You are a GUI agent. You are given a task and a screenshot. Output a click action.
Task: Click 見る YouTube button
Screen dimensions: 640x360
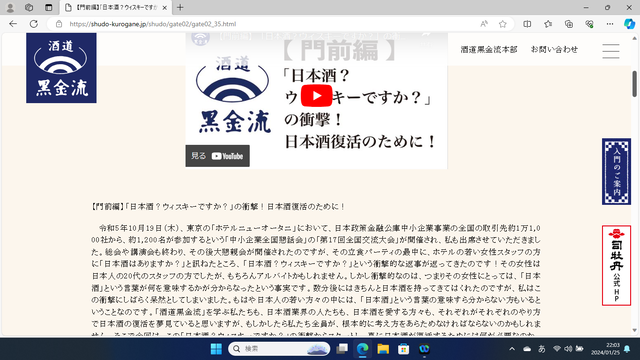pyautogui.click(x=218, y=156)
